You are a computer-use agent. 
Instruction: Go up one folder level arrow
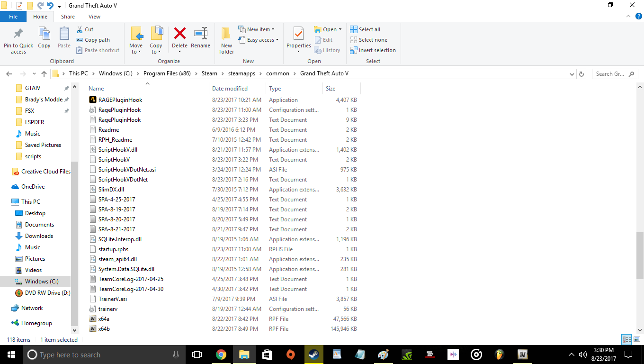(44, 74)
